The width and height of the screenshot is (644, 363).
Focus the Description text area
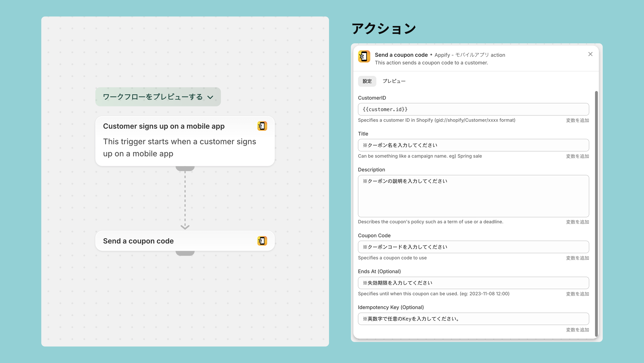pos(473,196)
